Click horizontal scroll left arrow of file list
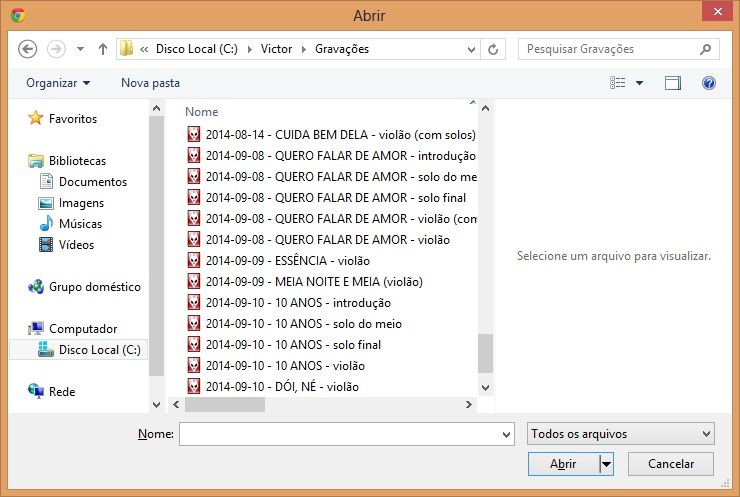 coord(176,404)
